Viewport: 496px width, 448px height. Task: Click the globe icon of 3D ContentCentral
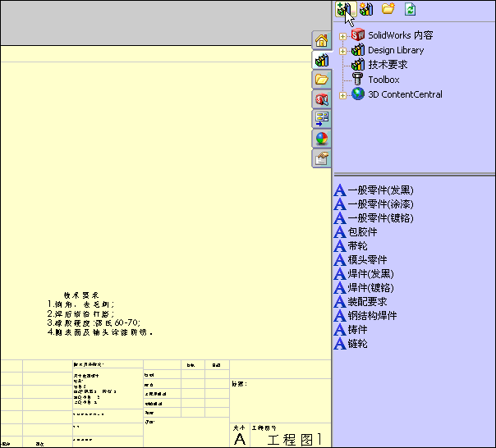(358, 94)
